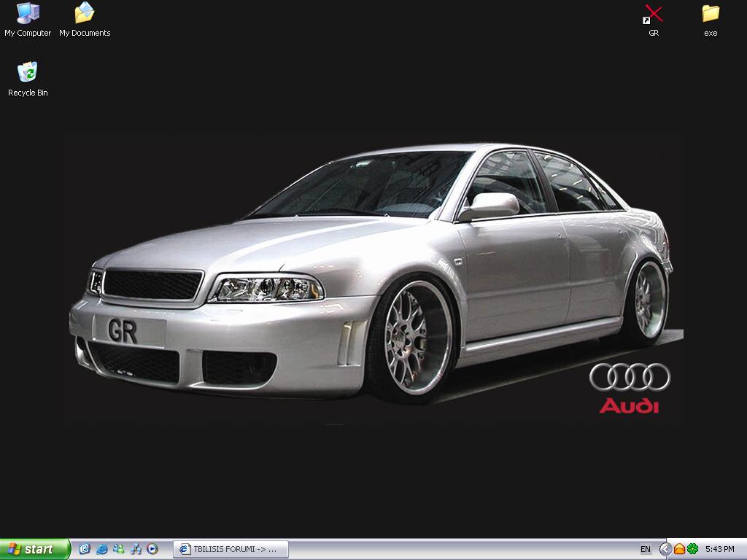Click Show Desktop icon in Quick Launch

(85, 549)
